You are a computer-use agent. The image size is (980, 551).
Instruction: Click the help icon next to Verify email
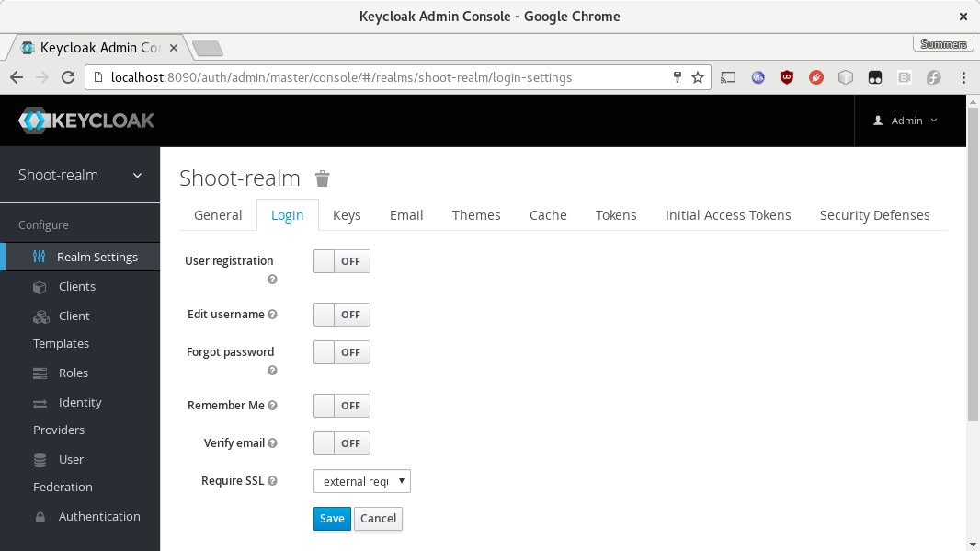point(272,443)
